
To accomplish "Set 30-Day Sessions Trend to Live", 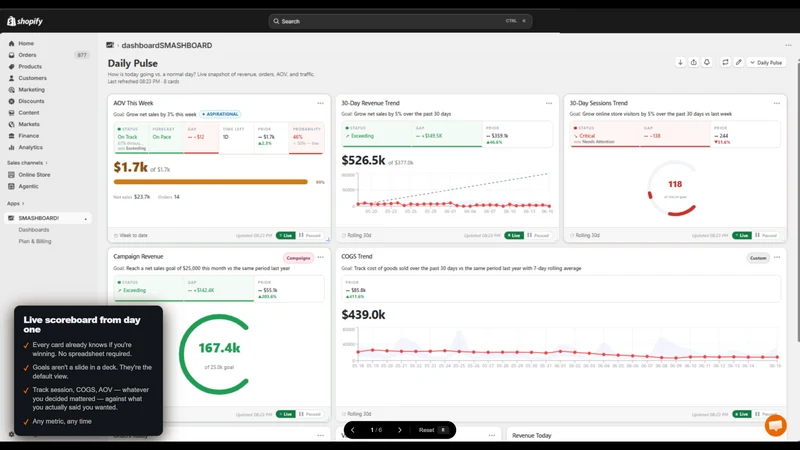I will click(x=742, y=236).
